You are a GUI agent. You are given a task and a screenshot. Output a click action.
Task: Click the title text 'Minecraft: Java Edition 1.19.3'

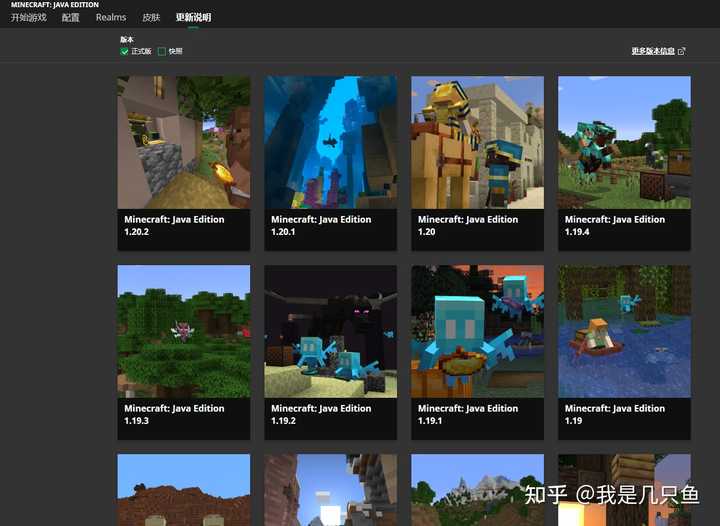[x=174, y=414]
